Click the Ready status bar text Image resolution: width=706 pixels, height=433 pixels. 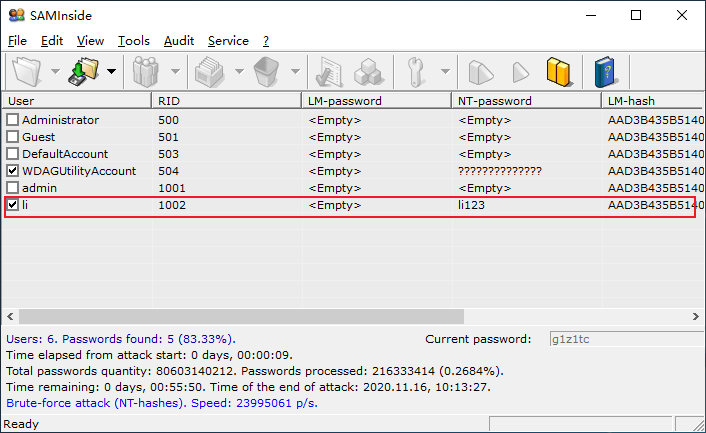(21, 424)
